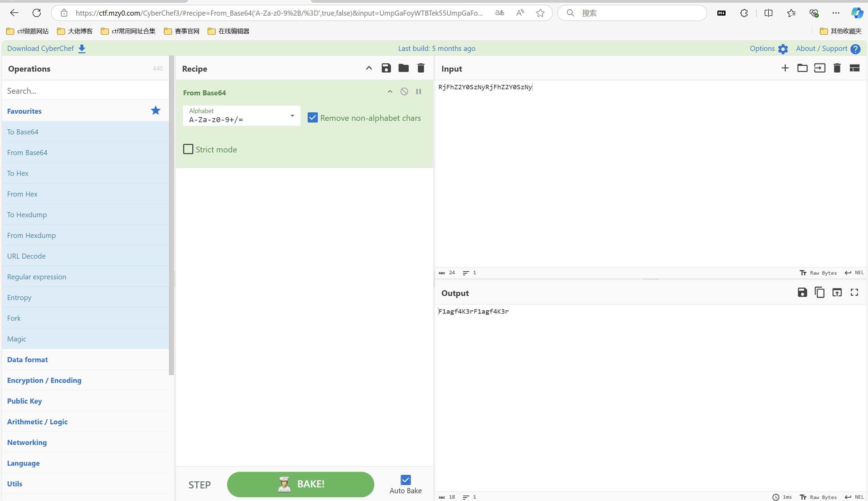Screen dimensions: 868x501
Task: Select the Entropy operation
Action: pyautogui.click(x=85, y=297)
